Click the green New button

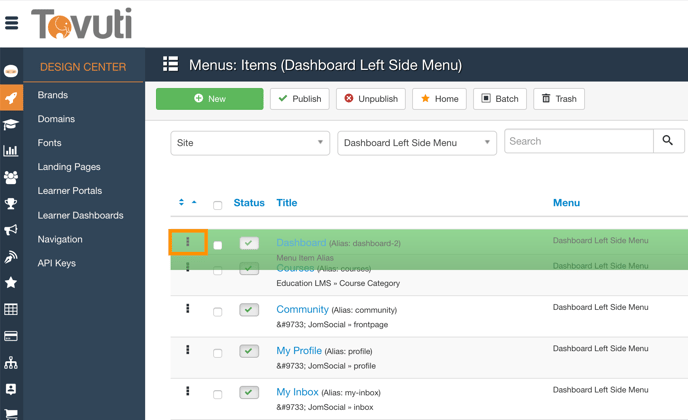click(x=209, y=99)
